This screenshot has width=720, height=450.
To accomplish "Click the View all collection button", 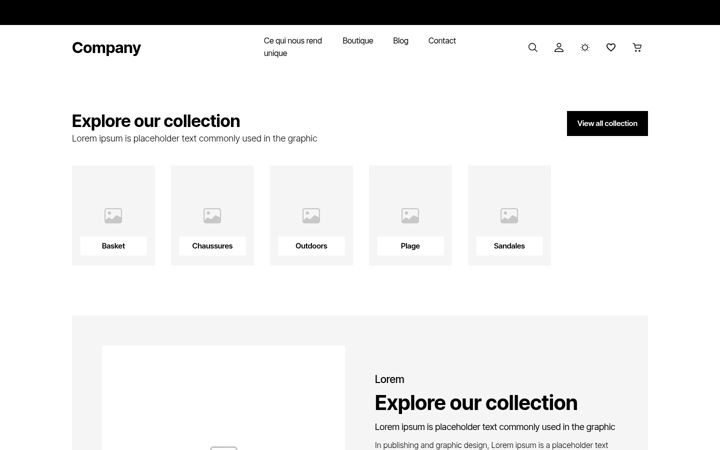I will [607, 123].
